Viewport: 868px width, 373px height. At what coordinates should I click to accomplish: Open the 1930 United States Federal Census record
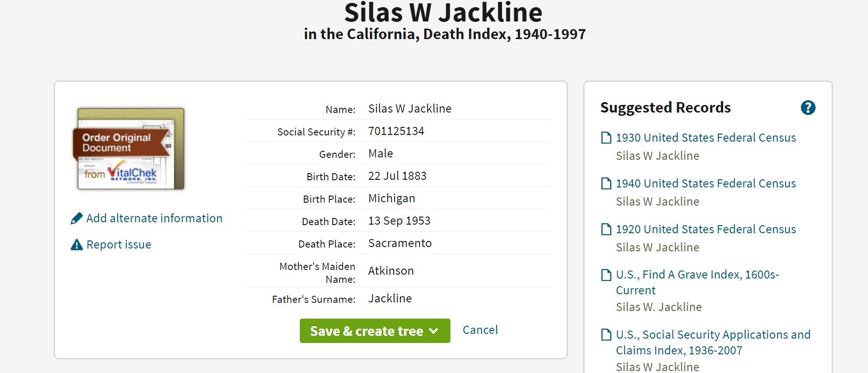[x=705, y=138]
